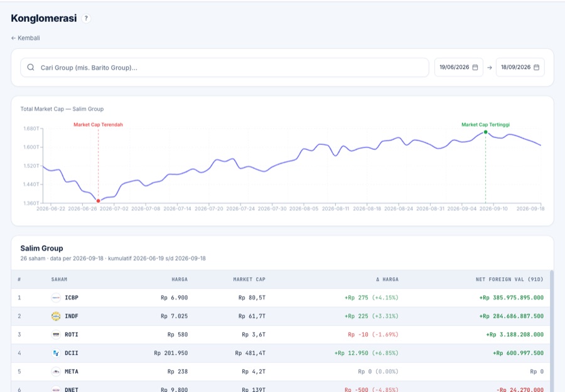Image resolution: width=565 pixels, height=392 pixels.
Task: Click the magnifier search icon
Action: (31, 67)
